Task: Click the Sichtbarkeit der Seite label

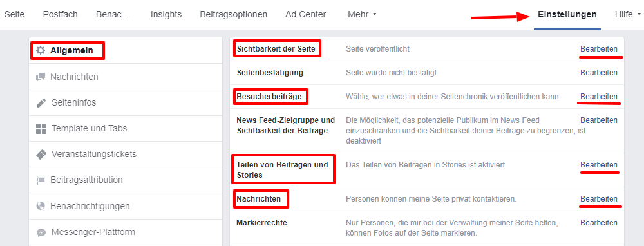Action: 276,49
